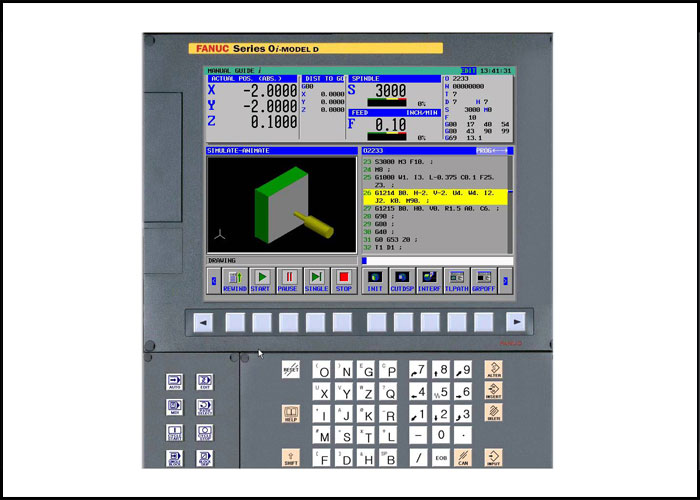Click the O2233 program title bar
Screen dimensions: 700x500
438,151
